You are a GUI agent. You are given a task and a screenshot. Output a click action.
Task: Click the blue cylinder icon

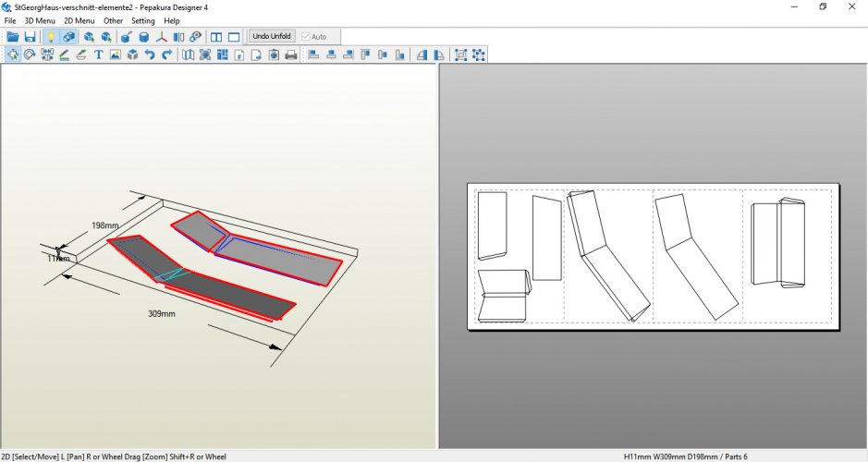coord(144,37)
